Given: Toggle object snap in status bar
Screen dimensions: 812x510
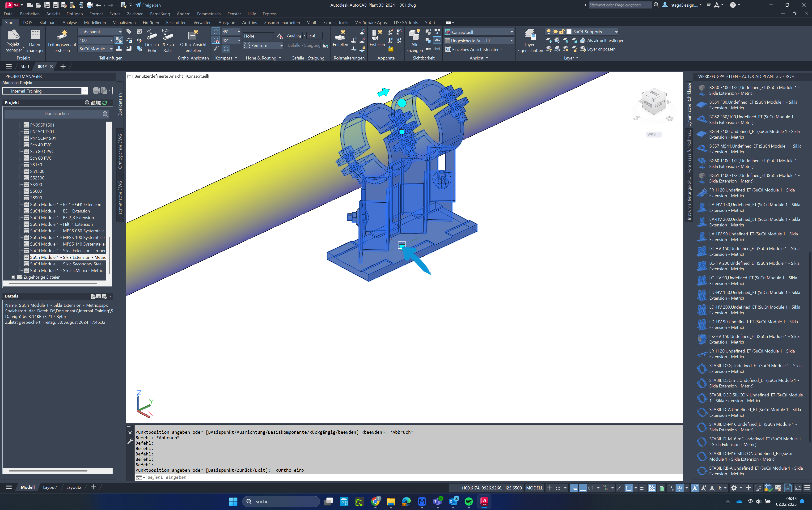Looking at the screenshot, I should 628,488.
